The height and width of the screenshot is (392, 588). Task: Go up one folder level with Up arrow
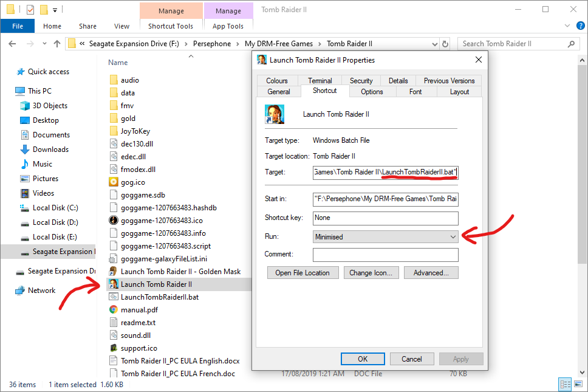57,44
